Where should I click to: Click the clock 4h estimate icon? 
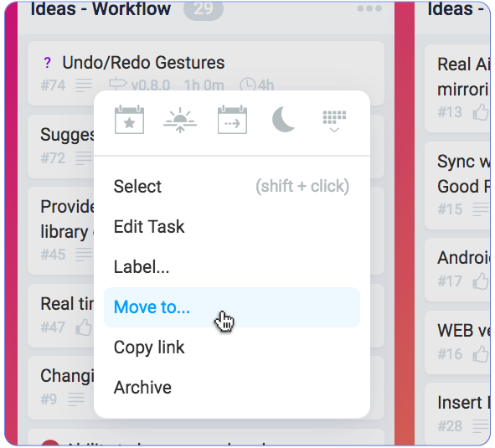pyautogui.click(x=248, y=85)
